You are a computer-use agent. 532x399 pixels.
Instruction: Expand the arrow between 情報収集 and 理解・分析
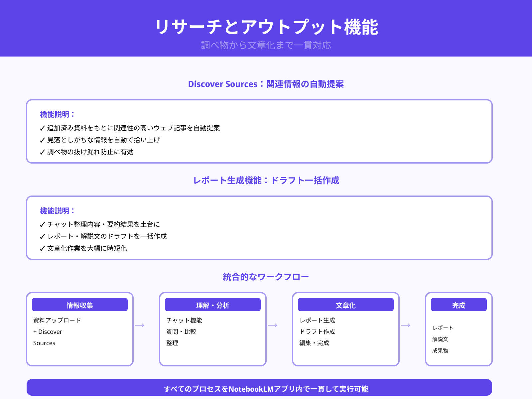(140, 325)
